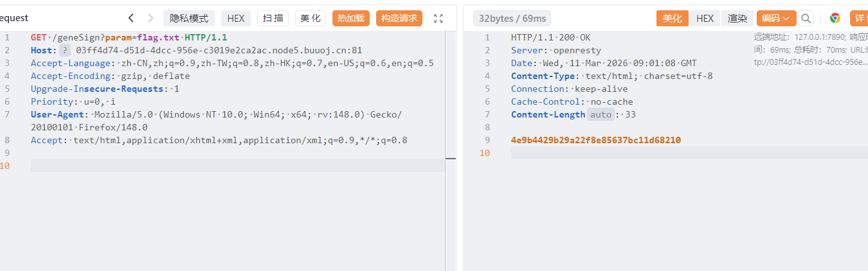Image resolution: width=868 pixels, height=271 pixels.
Task: Toggle HEX view in response panel
Action: (705, 18)
